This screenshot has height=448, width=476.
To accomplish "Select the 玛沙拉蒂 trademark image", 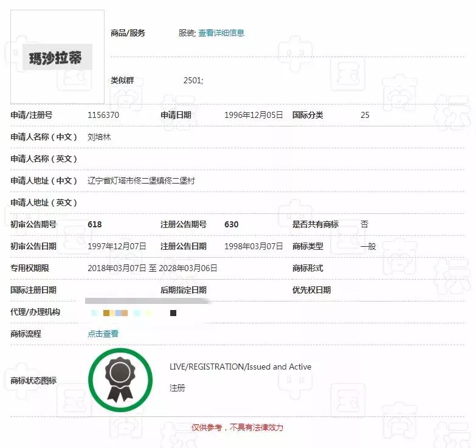I will point(57,57).
